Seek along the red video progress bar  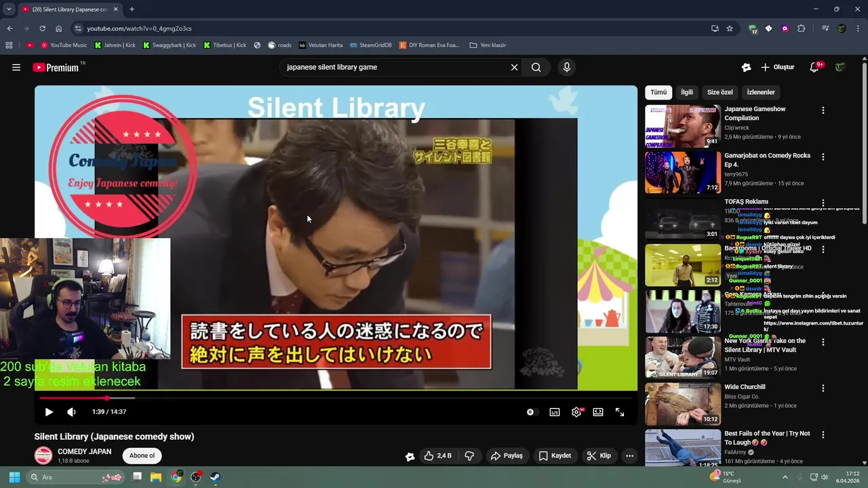click(x=336, y=398)
